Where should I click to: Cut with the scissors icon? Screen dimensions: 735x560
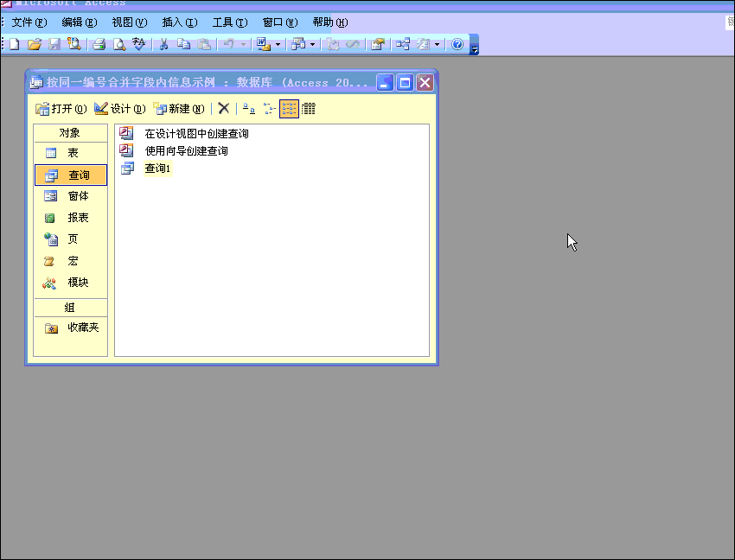click(x=163, y=45)
